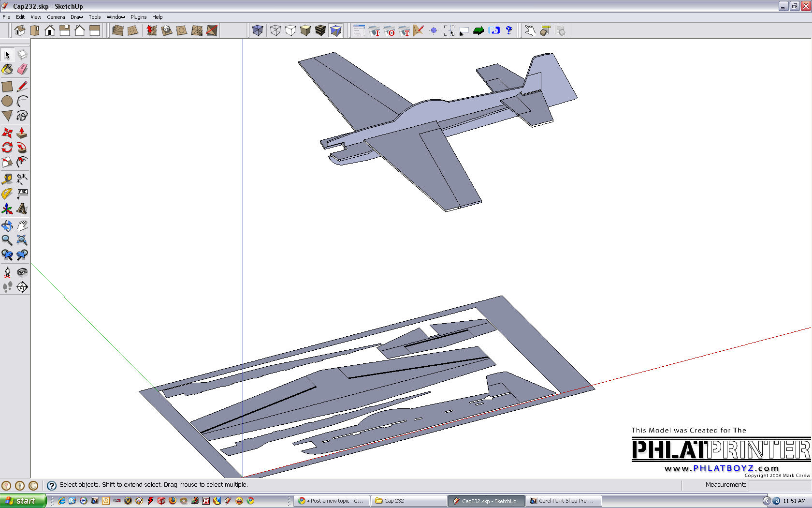Image resolution: width=812 pixels, height=508 pixels.
Task: Open the Camera menu
Action: click(x=56, y=17)
